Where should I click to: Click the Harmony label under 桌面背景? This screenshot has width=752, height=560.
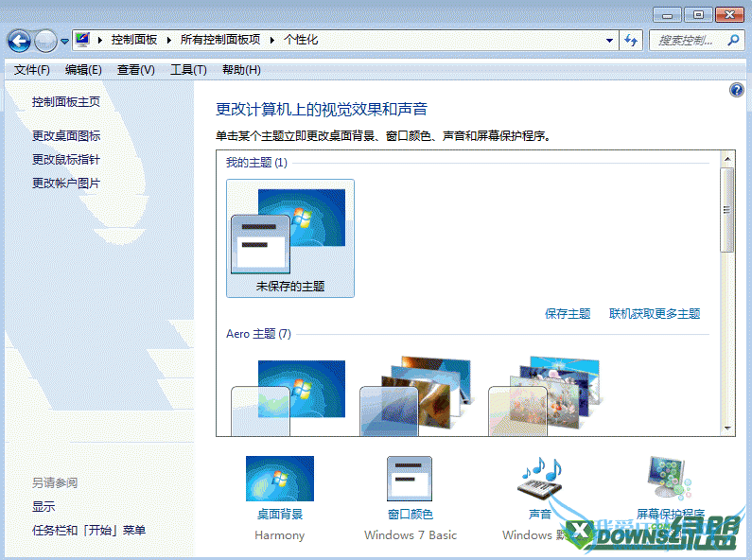tap(280, 535)
